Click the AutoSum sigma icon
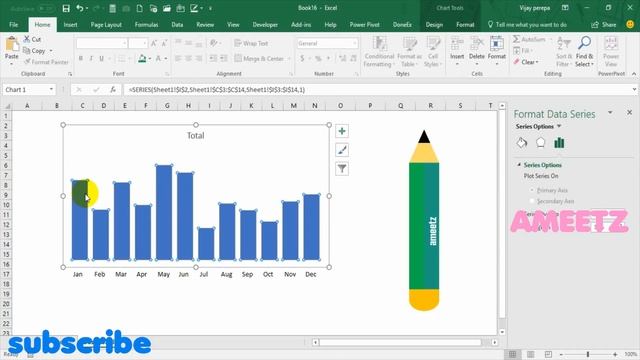This screenshot has width=640, height=360. click(516, 39)
